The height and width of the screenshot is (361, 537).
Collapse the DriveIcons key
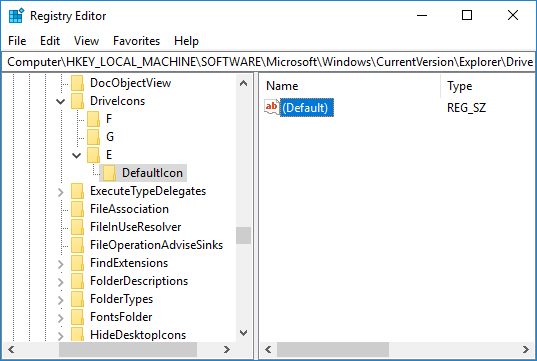[61, 101]
